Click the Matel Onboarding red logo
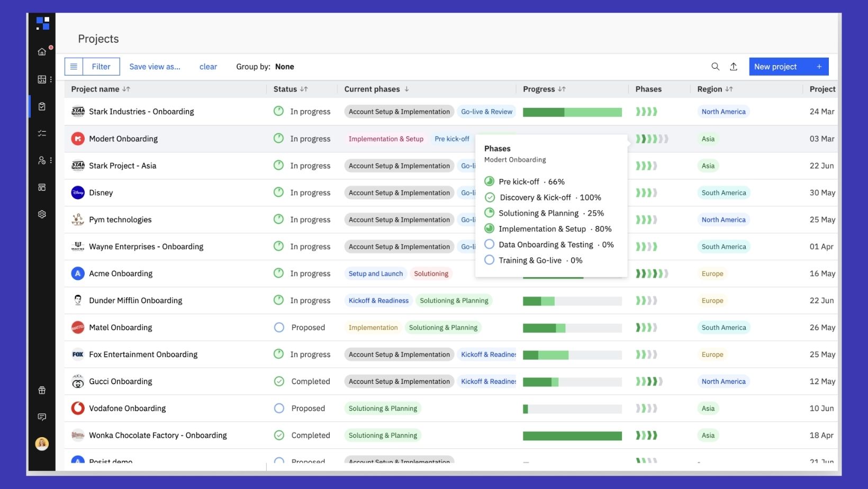 pos(78,328)
